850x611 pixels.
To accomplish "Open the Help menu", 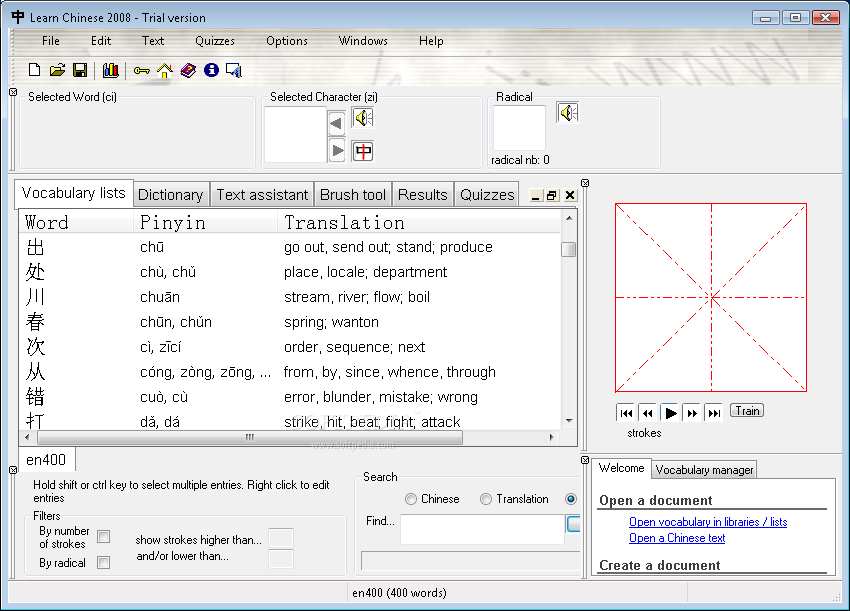I will pyautogui.click(x=431, y=41).
